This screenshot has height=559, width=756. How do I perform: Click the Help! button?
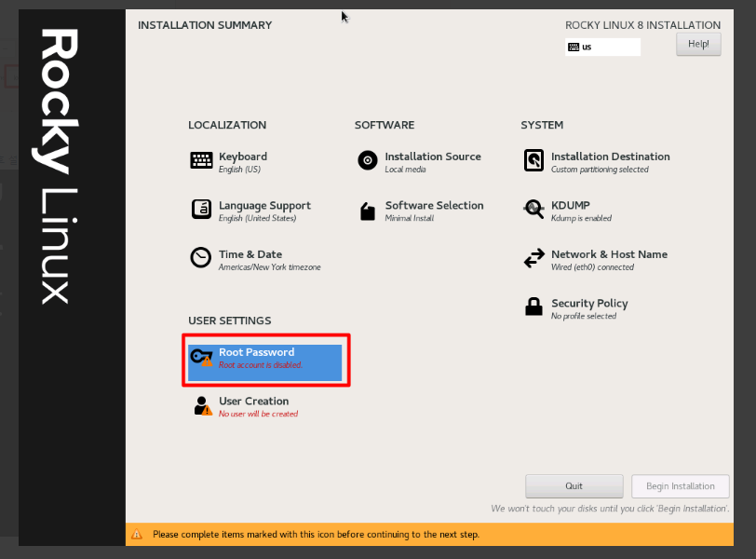click(698, 44)
